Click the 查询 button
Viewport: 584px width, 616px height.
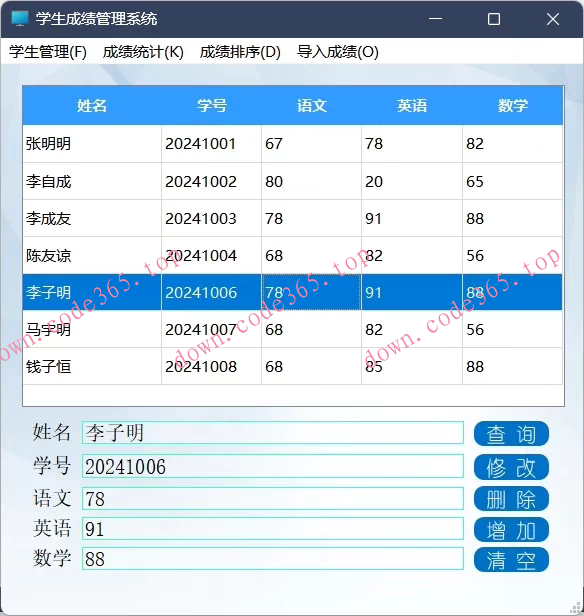511,434
